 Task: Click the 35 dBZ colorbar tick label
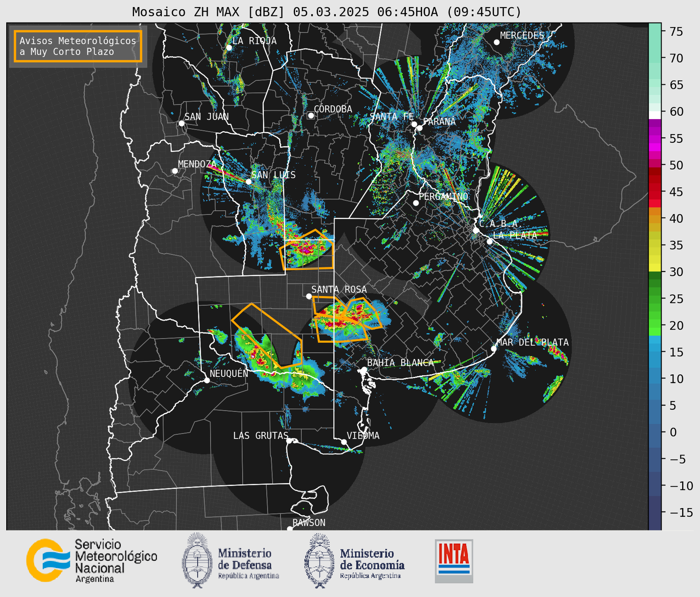(x=676, y=245)
